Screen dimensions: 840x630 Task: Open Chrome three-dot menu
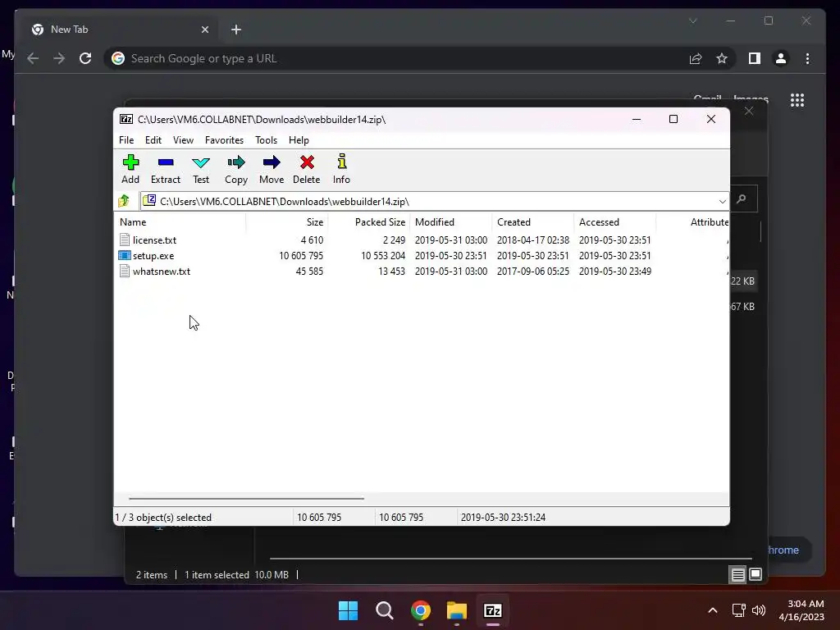(807, 58)
